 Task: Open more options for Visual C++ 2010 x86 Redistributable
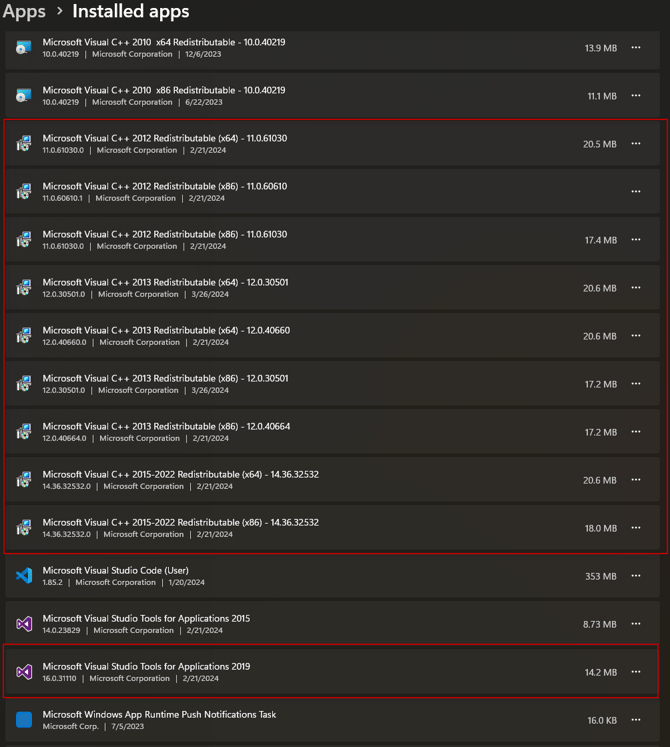pos(636,96)
